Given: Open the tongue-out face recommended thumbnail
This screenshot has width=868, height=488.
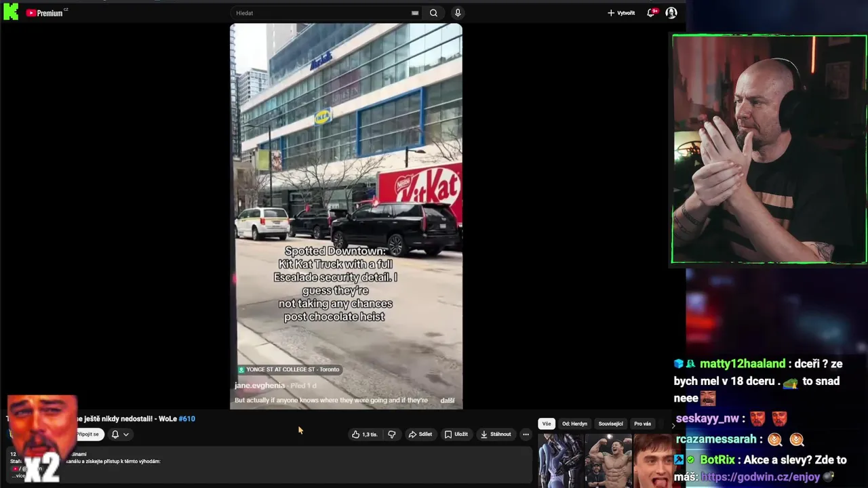Looking at the screenshot, I should pos(654,461).
